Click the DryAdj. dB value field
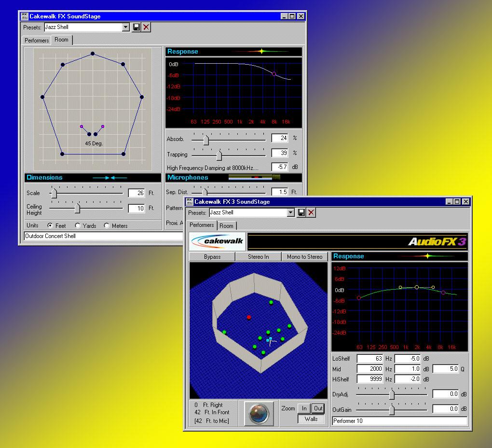The height and width of the screenshot is (448, 492). [446, 394]
